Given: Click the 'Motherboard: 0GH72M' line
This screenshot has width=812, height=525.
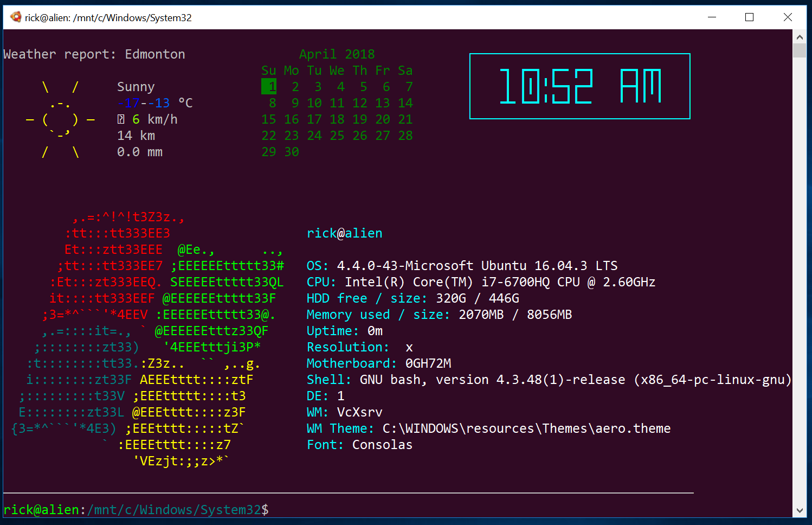Looking at the screenshot, I should tap(379, 363).
